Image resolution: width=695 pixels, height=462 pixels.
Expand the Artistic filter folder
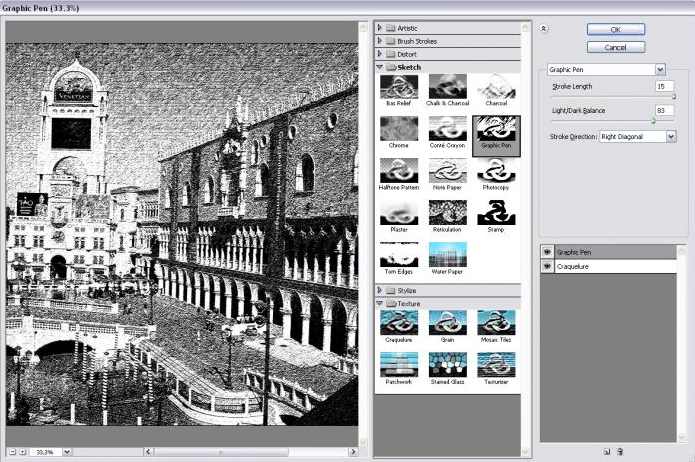pyautogui.click(x=379, y=28)
